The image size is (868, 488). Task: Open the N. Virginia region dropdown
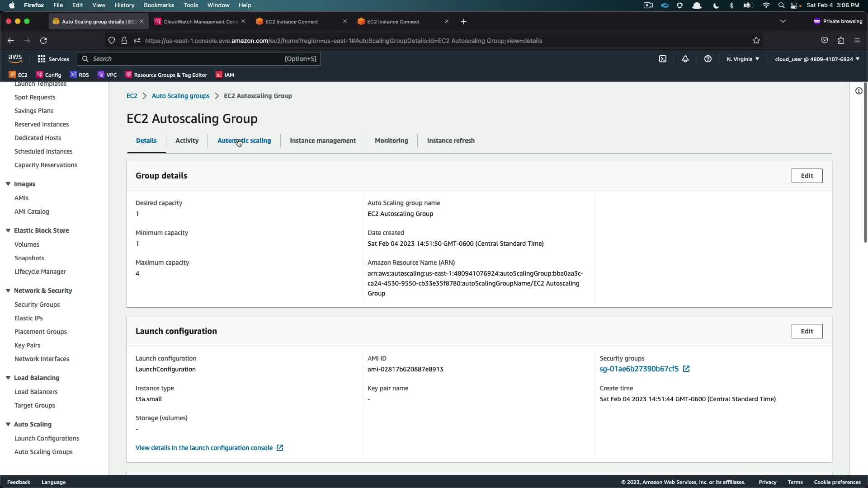click(743, 59)
